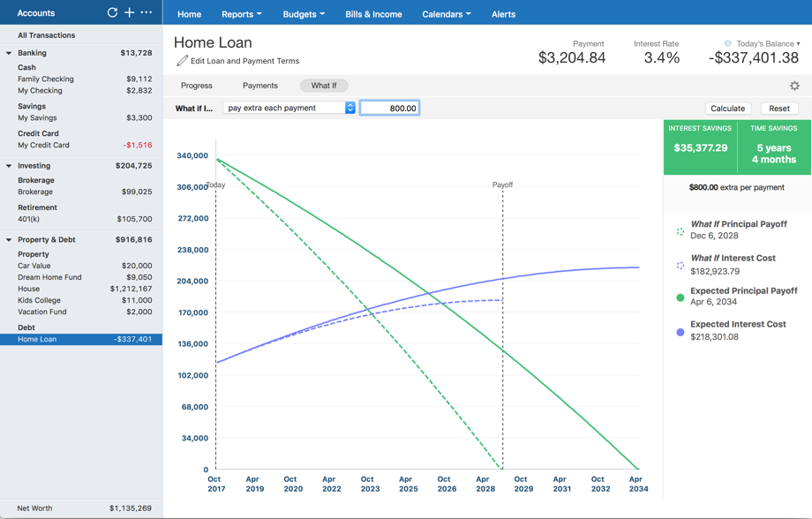Click the Reset button
The image size is (812, 519).
click(x=779, y=109)
